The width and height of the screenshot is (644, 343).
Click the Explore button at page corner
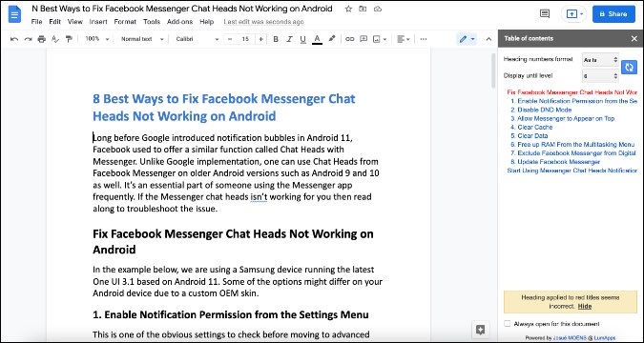[480, 330]
